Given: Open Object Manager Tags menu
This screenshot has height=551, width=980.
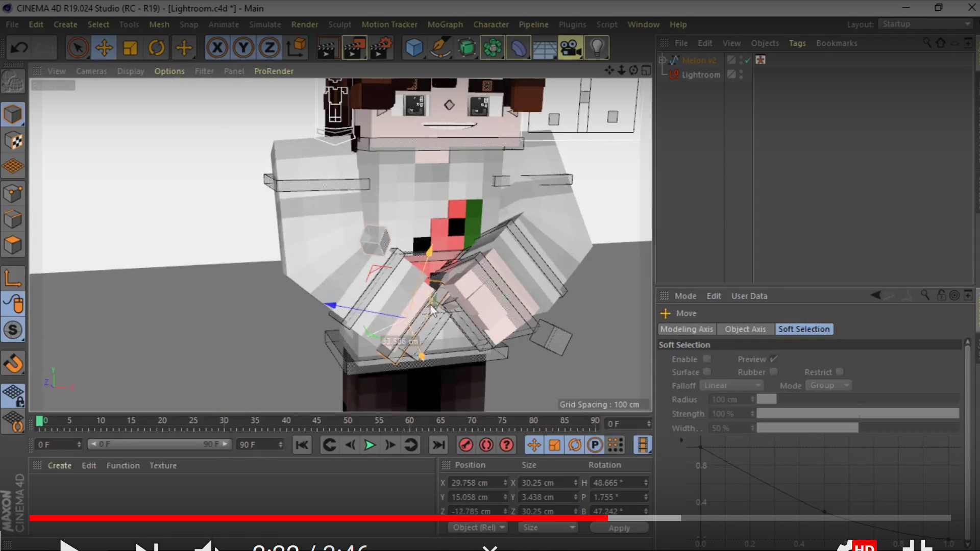Looking at the screenshot, I should (797, 43).
